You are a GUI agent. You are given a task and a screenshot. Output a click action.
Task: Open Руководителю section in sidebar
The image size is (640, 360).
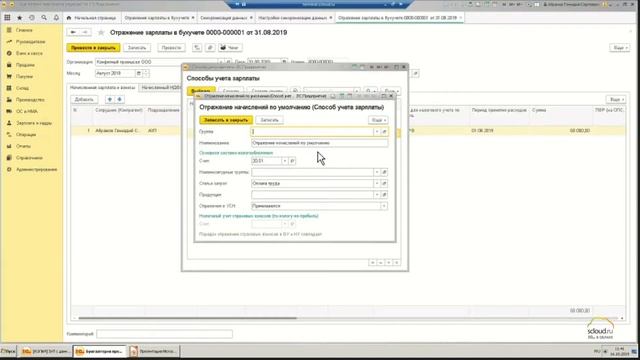click(x=30, y=42)
